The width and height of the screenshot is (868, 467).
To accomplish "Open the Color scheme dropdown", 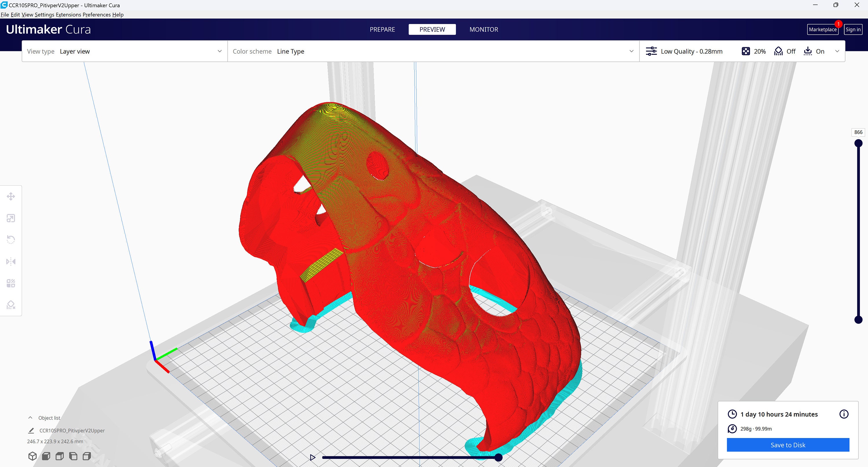I will [x=631, y=51].
